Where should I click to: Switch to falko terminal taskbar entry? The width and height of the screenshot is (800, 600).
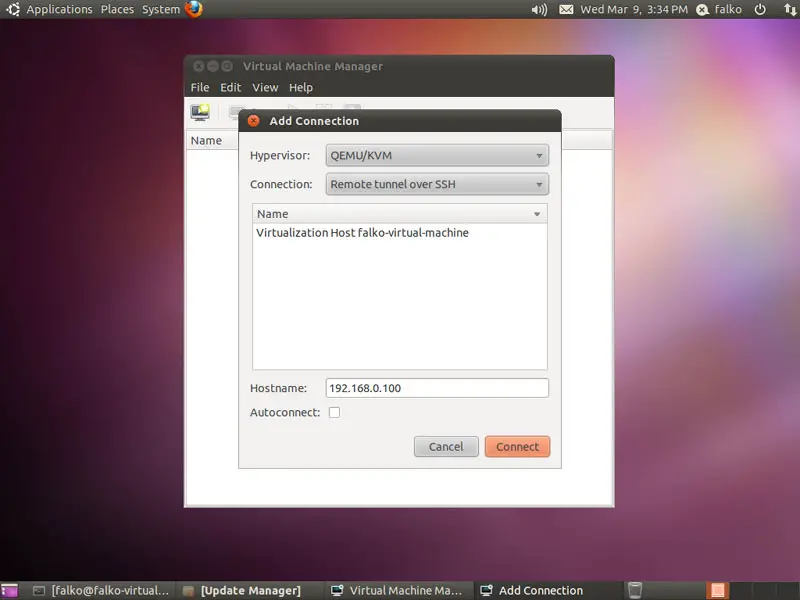pos(101,591)
